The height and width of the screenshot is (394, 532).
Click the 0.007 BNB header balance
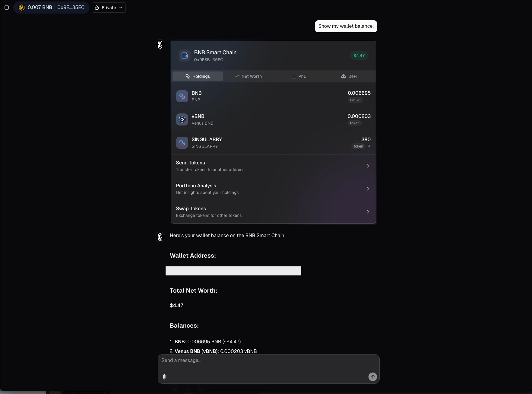pos(40,8)
